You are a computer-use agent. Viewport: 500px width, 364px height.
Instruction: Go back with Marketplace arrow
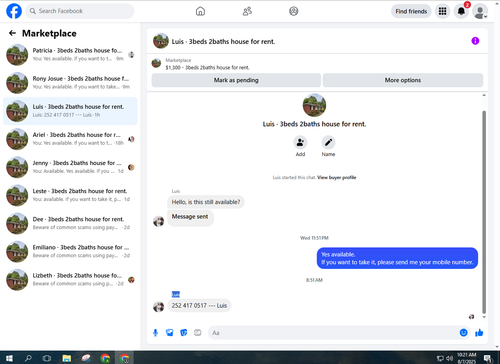pyautogui.click(x=12, y=33)
